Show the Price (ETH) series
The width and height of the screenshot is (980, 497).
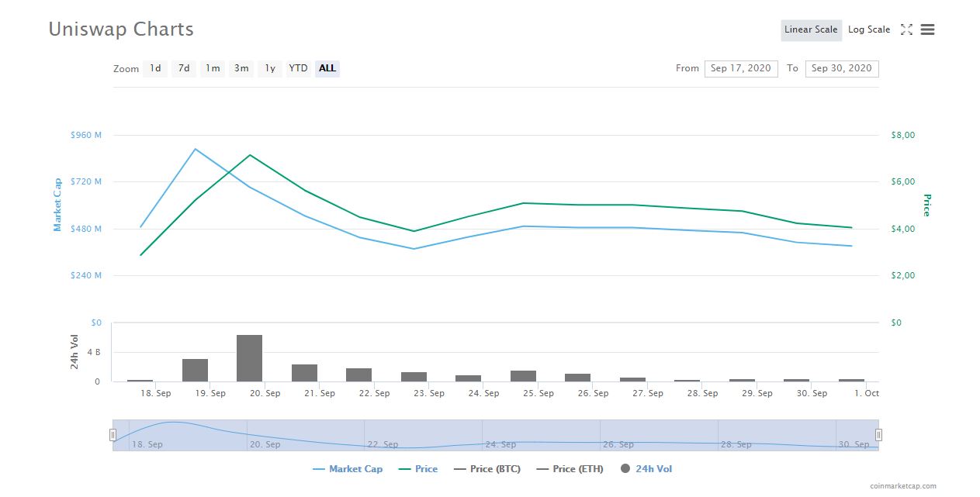(570, 469)
